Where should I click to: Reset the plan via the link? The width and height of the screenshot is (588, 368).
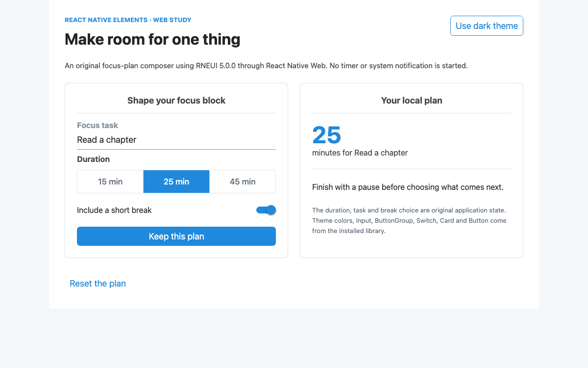(x=98, y=284)
